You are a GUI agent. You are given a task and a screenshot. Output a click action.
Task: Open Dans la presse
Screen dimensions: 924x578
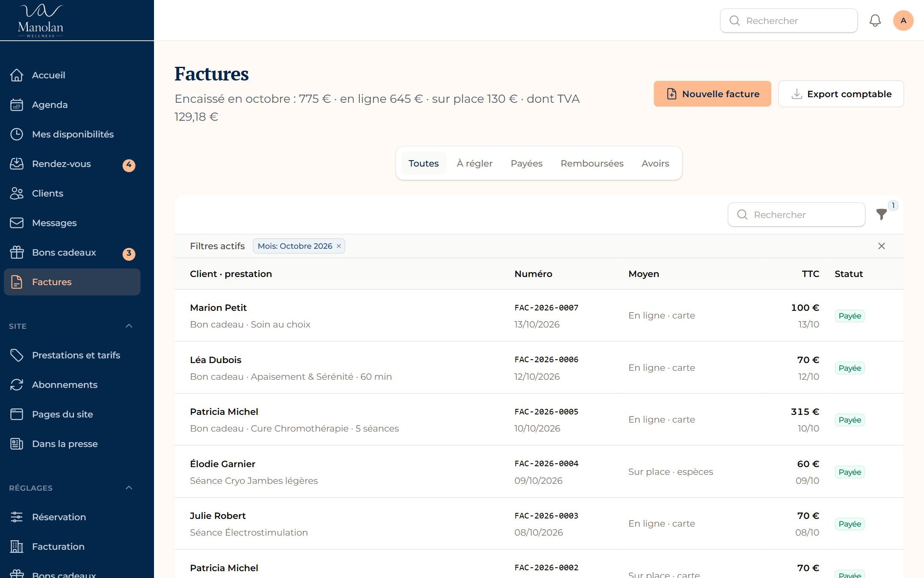72,444
